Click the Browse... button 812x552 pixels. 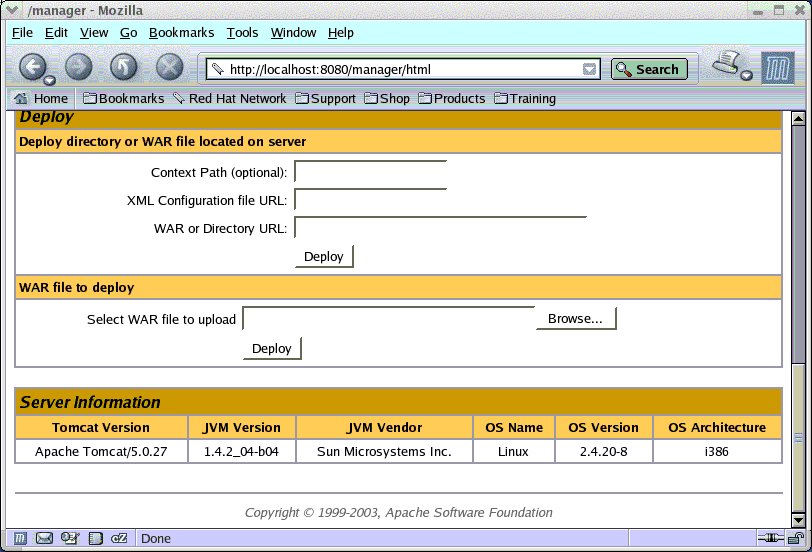tap(576, 318)
